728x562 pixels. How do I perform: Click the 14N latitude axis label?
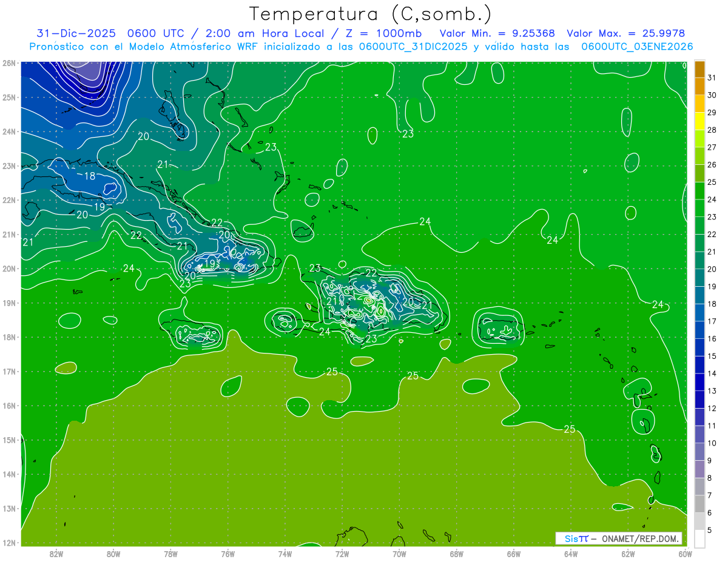9,474
